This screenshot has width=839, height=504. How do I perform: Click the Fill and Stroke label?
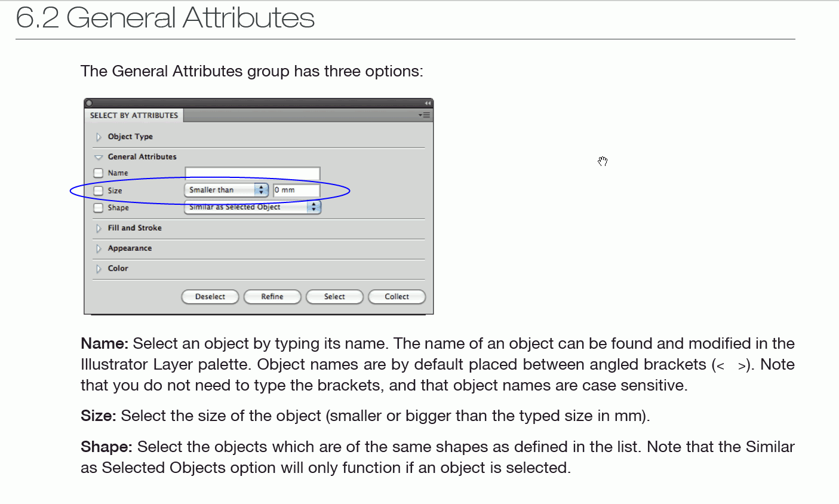coord(135,228)
